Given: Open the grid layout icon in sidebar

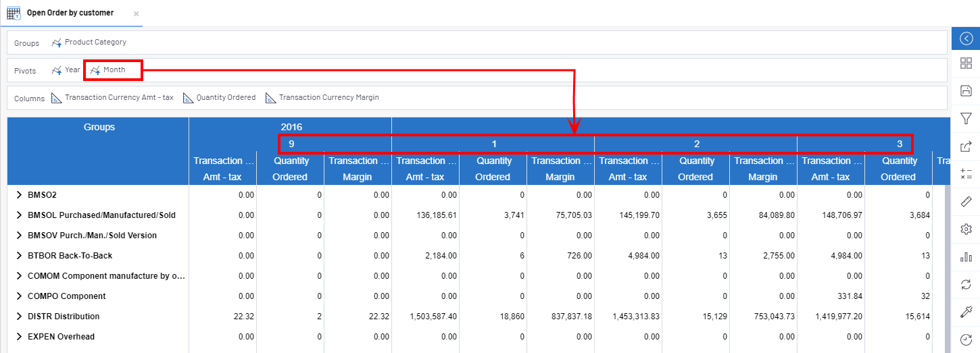Looking at the screenshot, I should (x=966, y=63).
